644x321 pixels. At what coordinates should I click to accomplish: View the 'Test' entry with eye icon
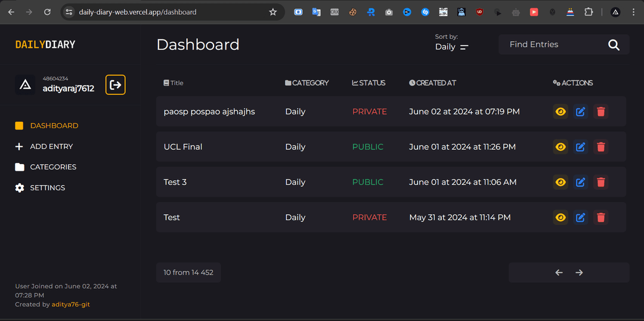[560, 217]
